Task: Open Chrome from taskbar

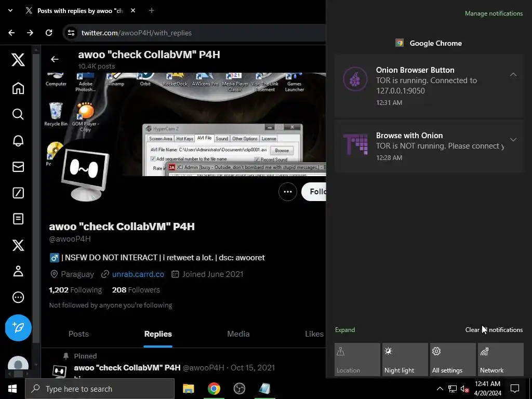Action: coord(214,389)
